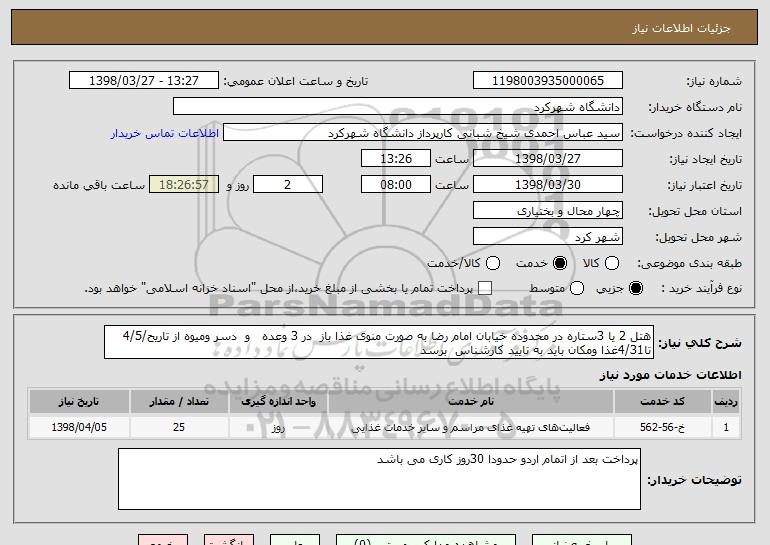Viewport: 770px width, 545px height.
Task: Click the requester field سید عباس احمدی
Action: pos(423,133)
